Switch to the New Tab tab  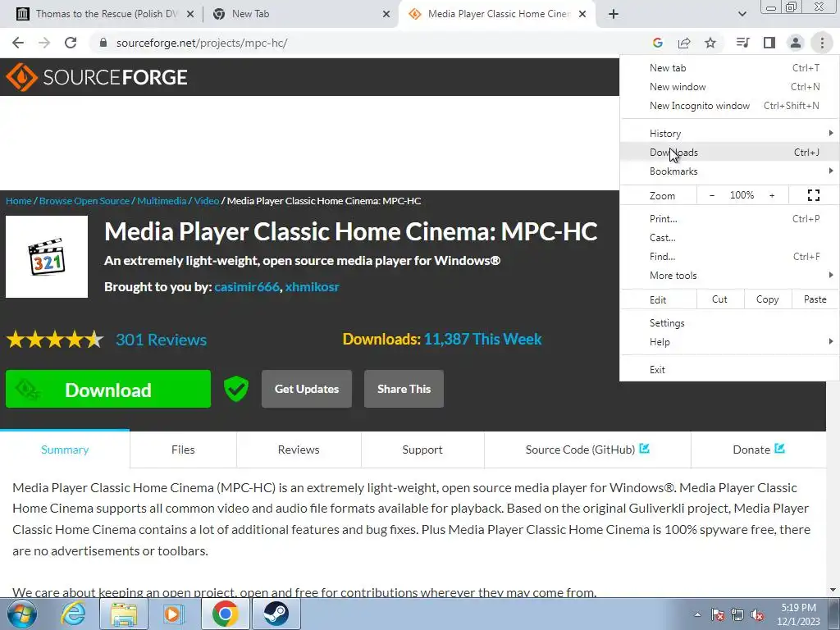(301, 14)
